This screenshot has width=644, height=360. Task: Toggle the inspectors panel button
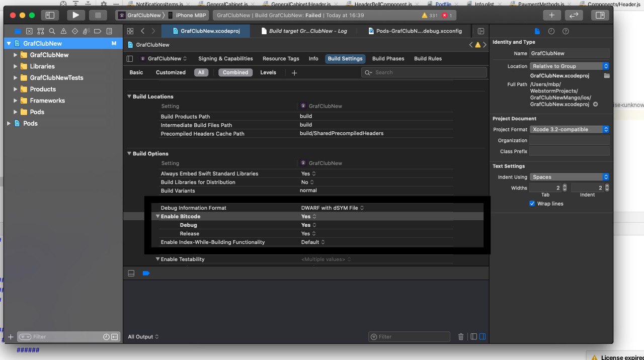point(600,16)
